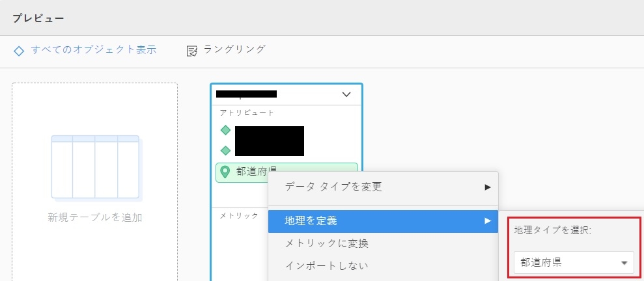Click the first green diamond attribute icon
This screenshot has height=281, width=644.
[226, 130]
